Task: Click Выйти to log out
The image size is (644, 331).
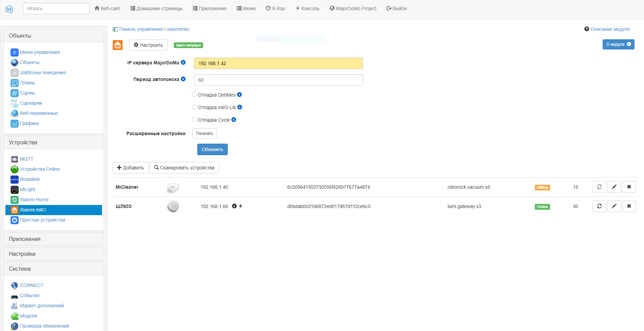Action: pos(397,8)
